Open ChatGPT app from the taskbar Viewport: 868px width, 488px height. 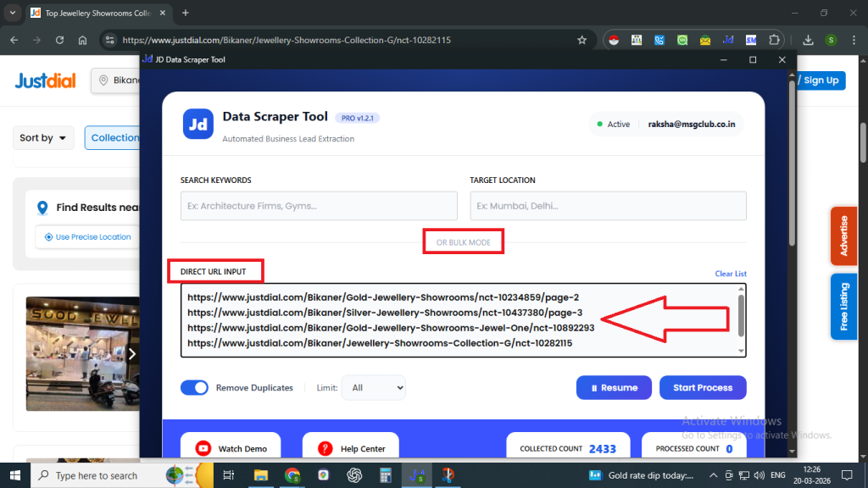(x=354, y=475)
